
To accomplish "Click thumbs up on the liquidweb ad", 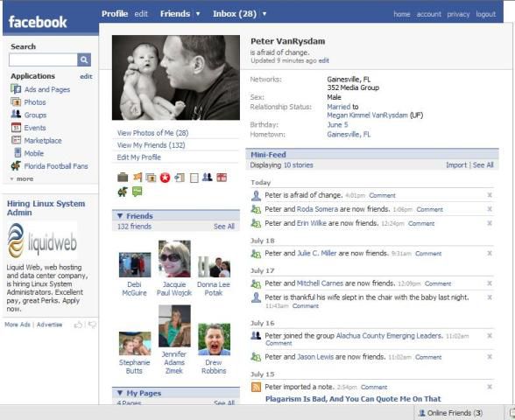I will pos(78,325).
